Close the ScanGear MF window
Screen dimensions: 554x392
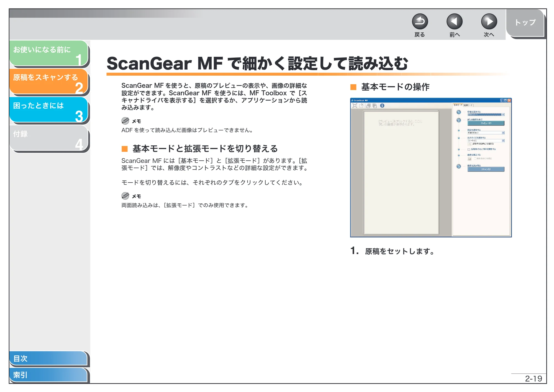pyautogui.click(x=509, y=101)
